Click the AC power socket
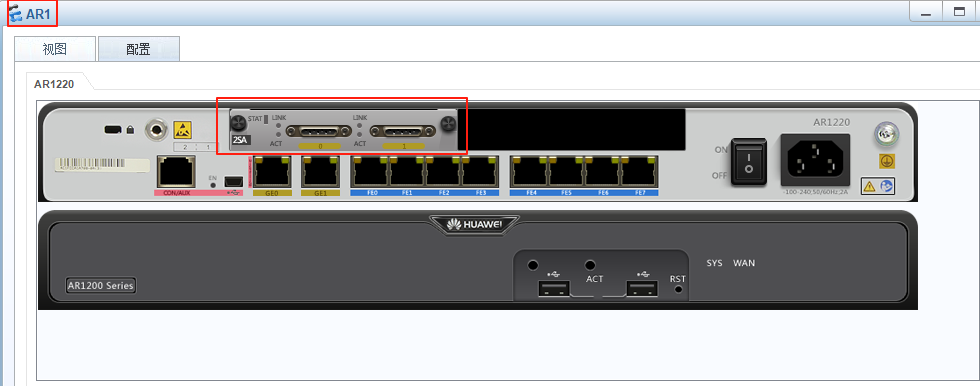Screen dimensions: 980x386 pos(814,159)
